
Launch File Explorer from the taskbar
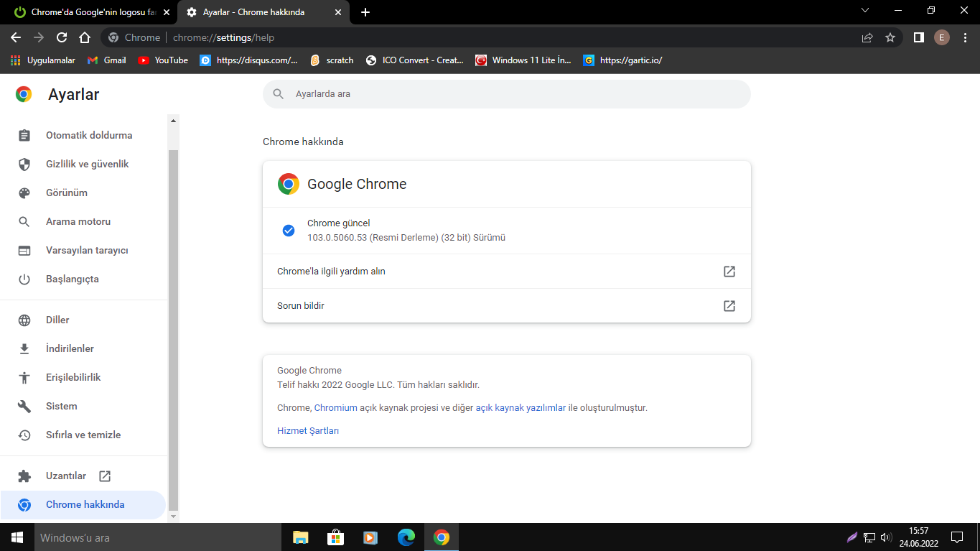[300, 537]
